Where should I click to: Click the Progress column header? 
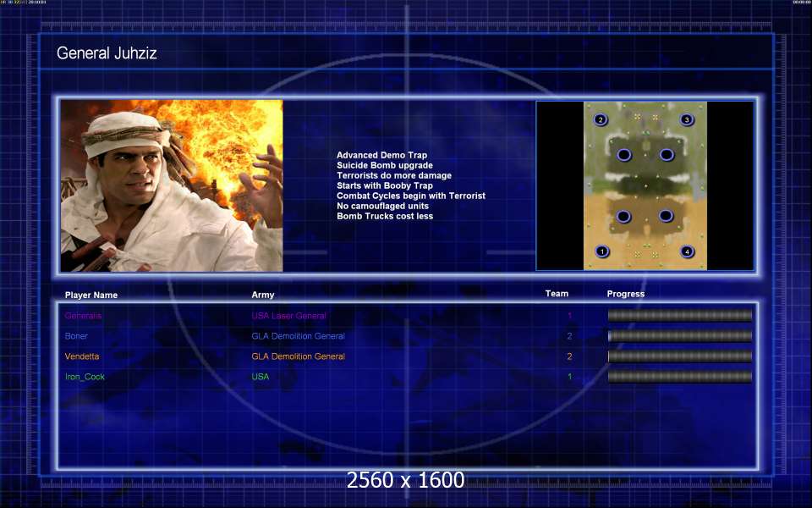tap(626, 294)
